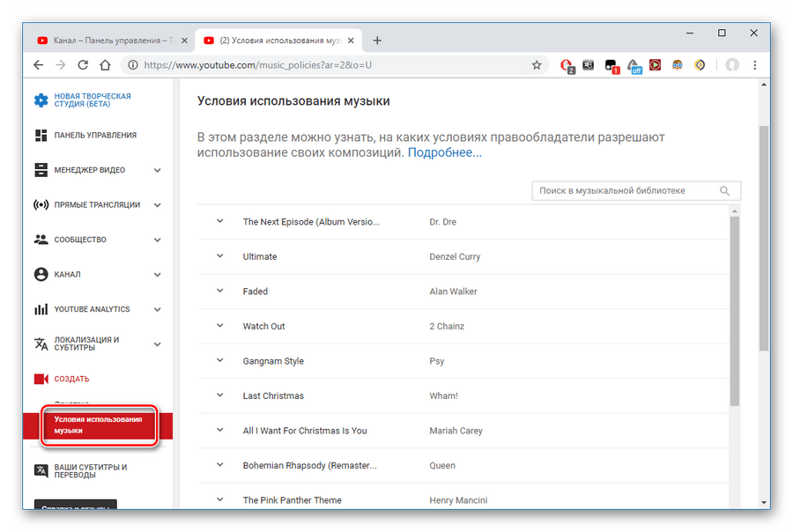
Task: Click the YouTube Analytics bar chart icon
Action: tap(41, 309)
